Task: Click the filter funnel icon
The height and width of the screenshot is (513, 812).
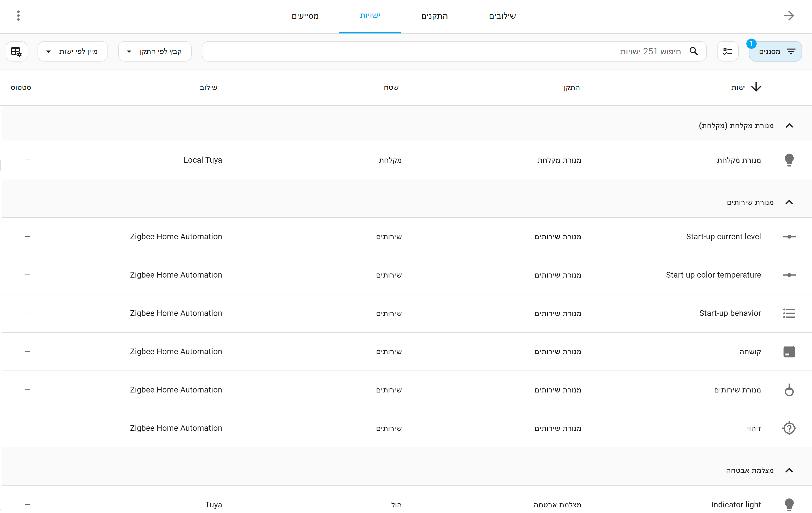Action: (791, 51)
